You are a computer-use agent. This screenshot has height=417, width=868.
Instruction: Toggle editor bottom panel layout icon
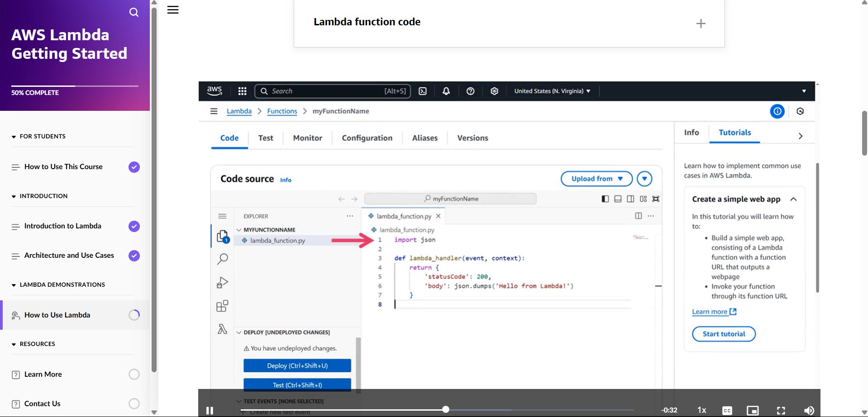[x=618, y=199]
